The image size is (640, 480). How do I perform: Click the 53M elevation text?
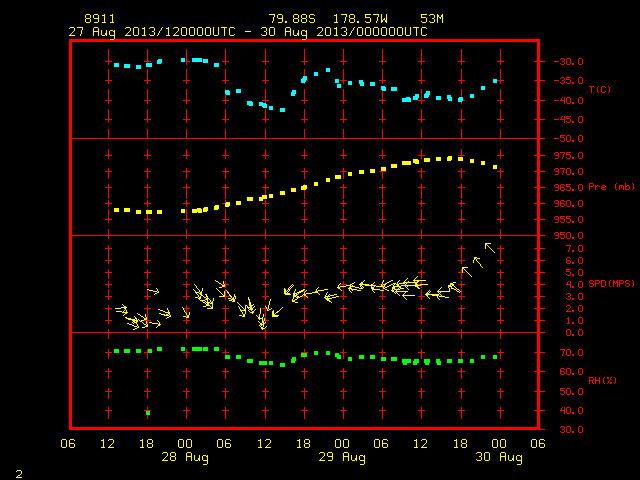pos(432,19)
